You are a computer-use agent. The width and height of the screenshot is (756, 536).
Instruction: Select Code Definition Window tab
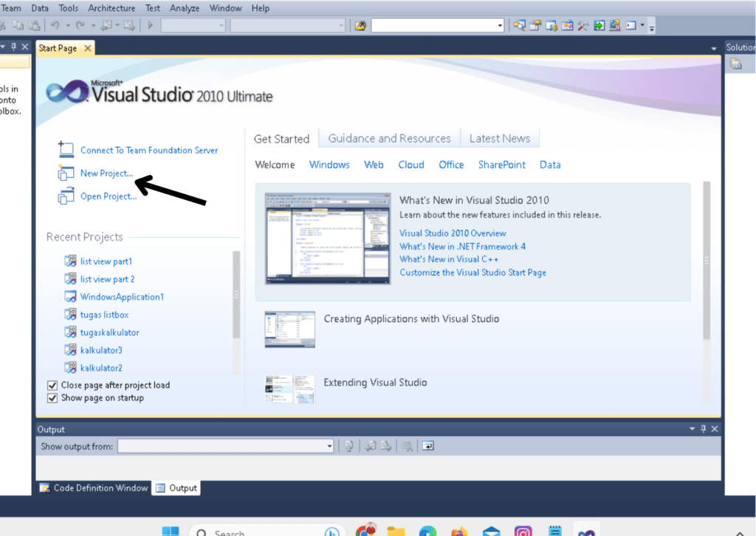[94, 488]
